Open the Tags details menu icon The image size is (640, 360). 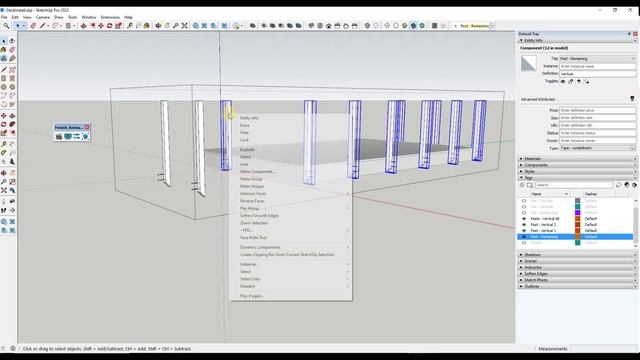point(635,185)
